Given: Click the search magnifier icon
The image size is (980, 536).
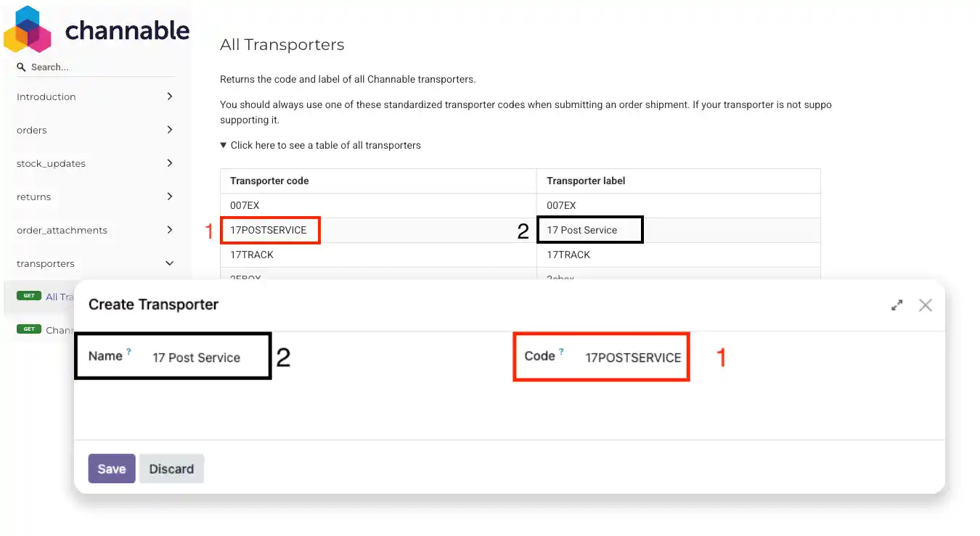Looking at the screenshot, I should coord(20,66).
